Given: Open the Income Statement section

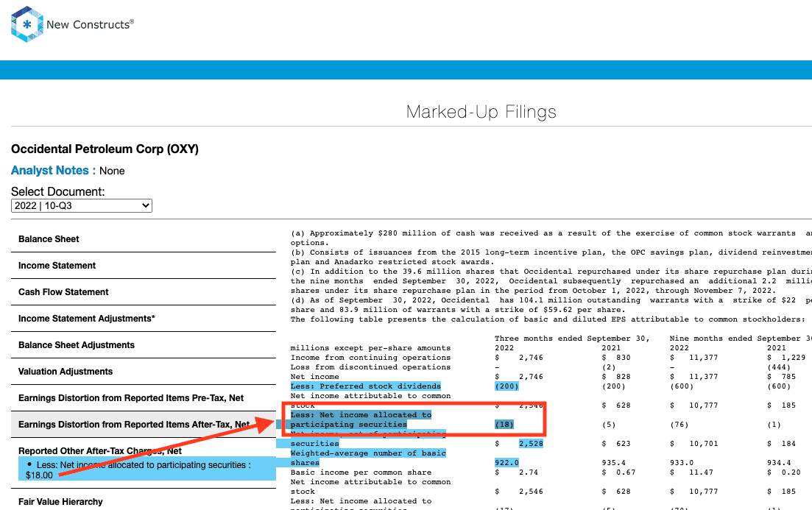Looking at the screenshot, I should click(57, 265).
